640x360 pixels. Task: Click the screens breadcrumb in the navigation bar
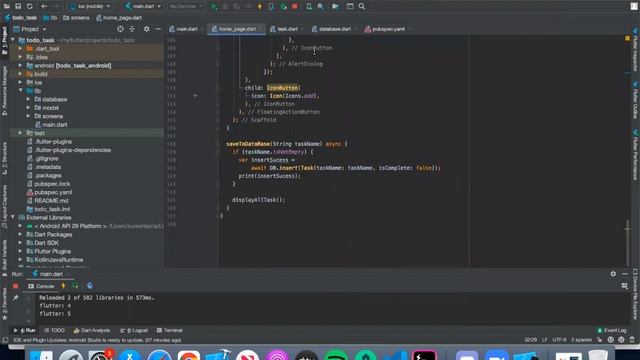[76, 18]
